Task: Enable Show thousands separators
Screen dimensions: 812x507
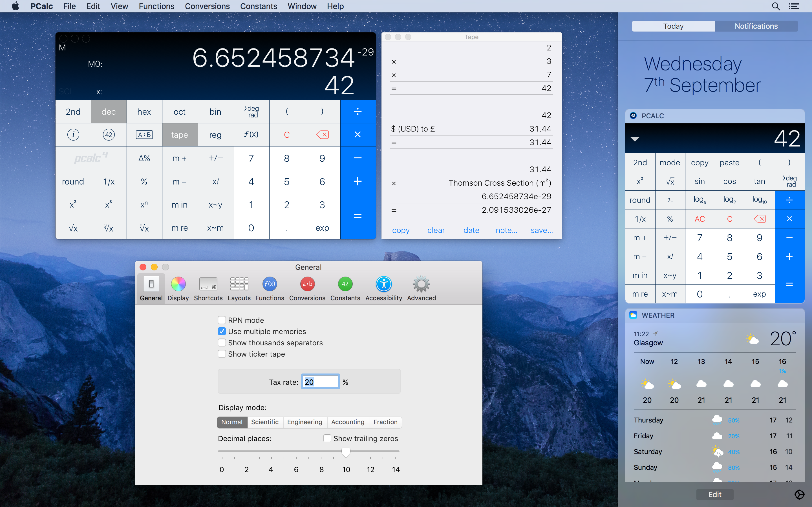Action: click(222, 342)
